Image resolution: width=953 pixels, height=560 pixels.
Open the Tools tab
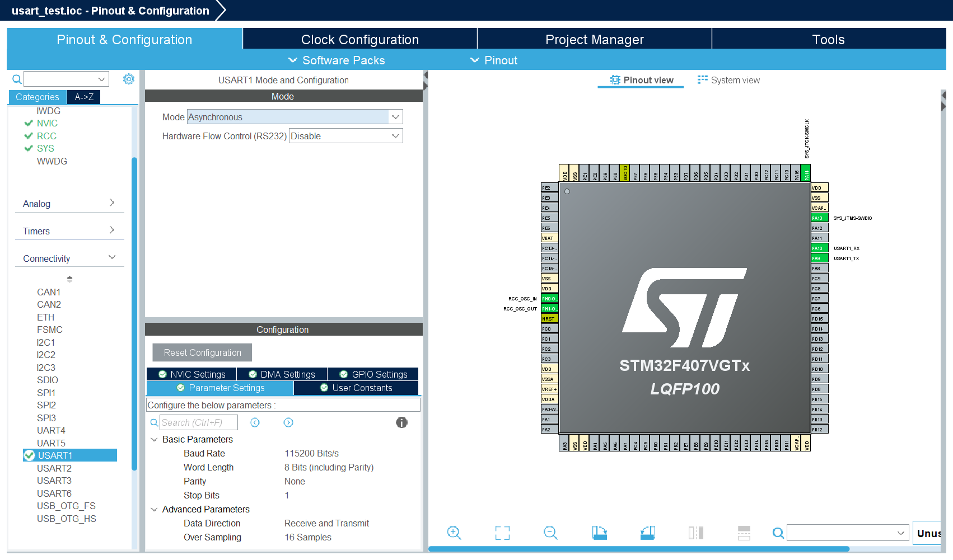[829, 39]
